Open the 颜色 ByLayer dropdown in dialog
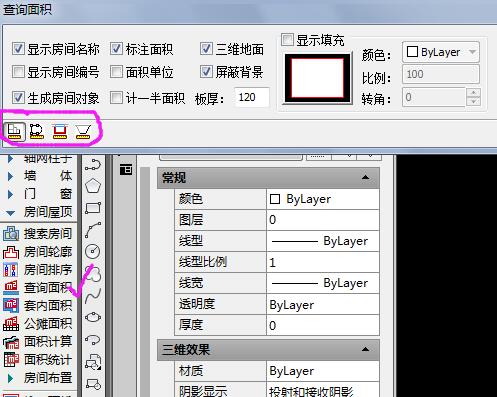Viewport: 497px width, 397px height. tap(441, 52)
